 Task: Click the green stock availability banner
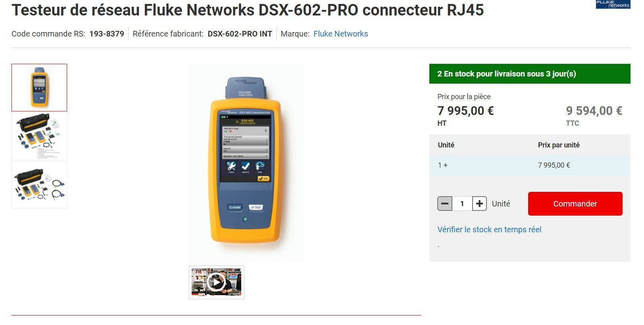coord(530,74)
